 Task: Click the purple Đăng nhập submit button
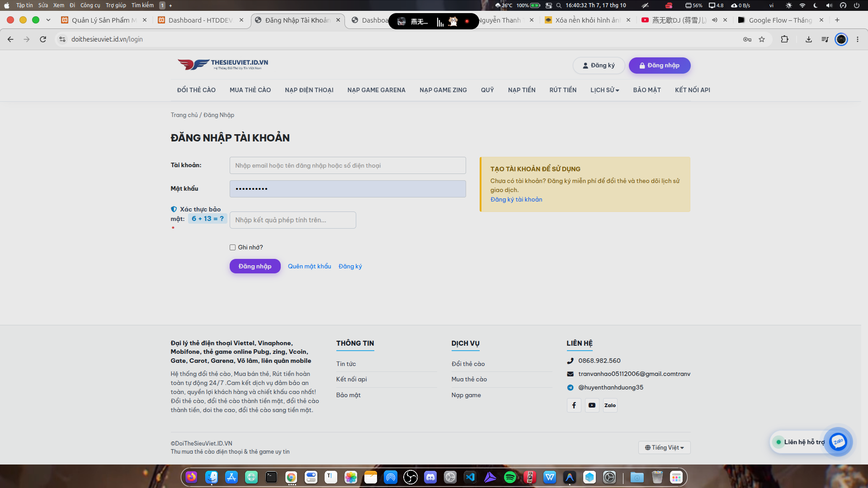[255, 266]
